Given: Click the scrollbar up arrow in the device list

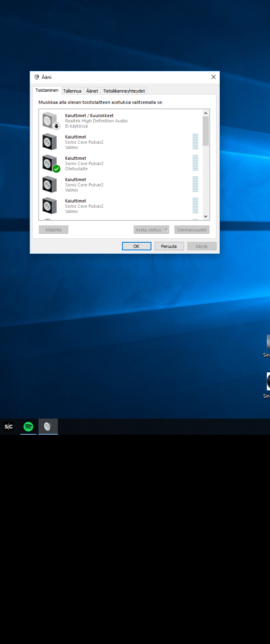Looking at the screenshot, I should coord(206,114).
